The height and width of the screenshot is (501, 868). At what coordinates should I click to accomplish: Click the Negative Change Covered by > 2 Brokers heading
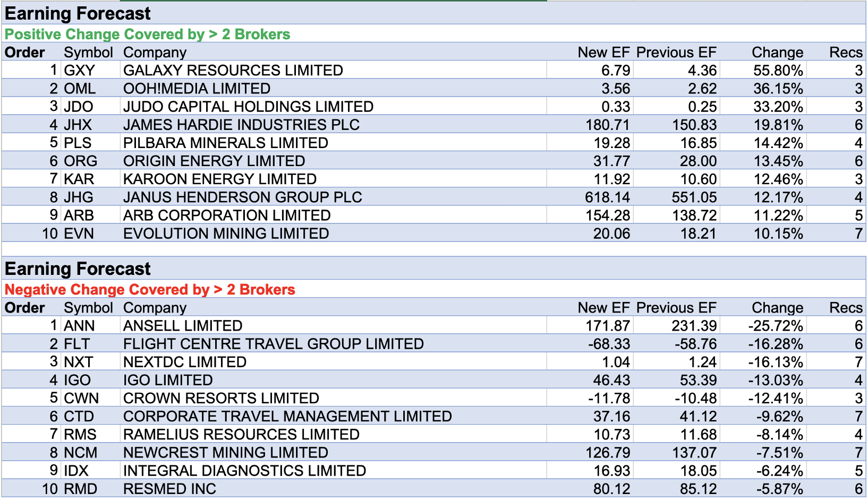pos(150,290)
